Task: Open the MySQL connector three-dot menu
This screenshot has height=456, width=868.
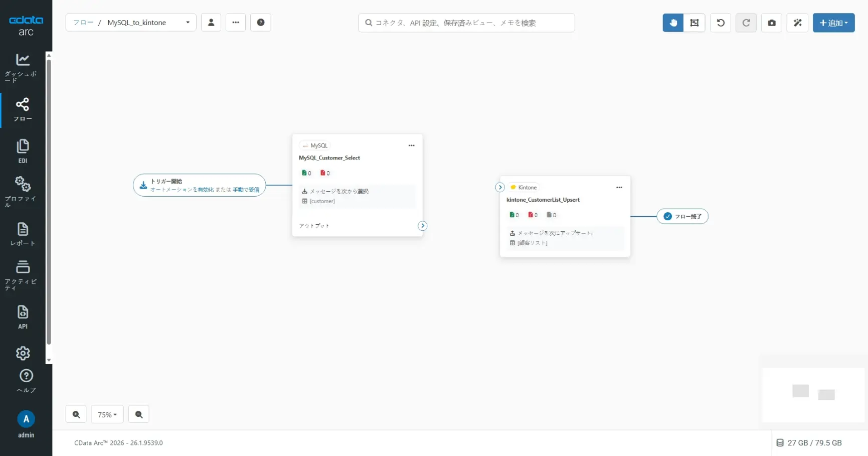Action: tap(411, 145)
